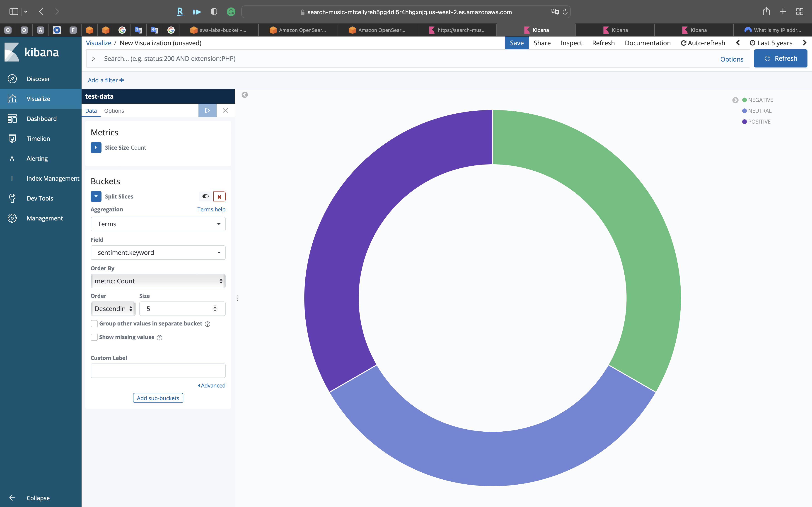The image size is (812, 507).
Task: Click the Add sub-buckets button
Action: (158, 398)
